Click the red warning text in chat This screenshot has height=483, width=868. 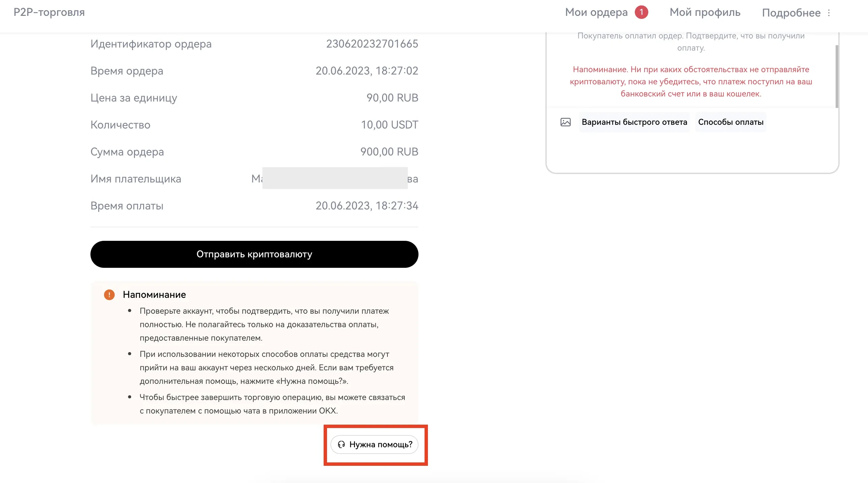click(691, 82)
